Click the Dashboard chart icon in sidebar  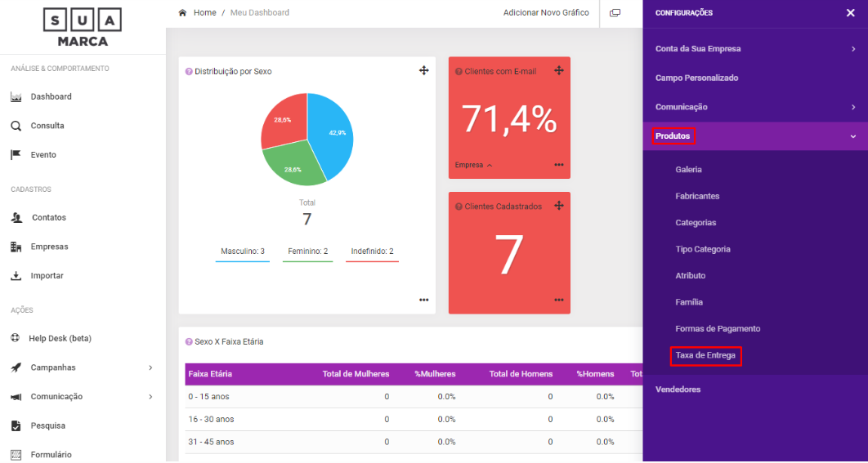pos(16,97)
